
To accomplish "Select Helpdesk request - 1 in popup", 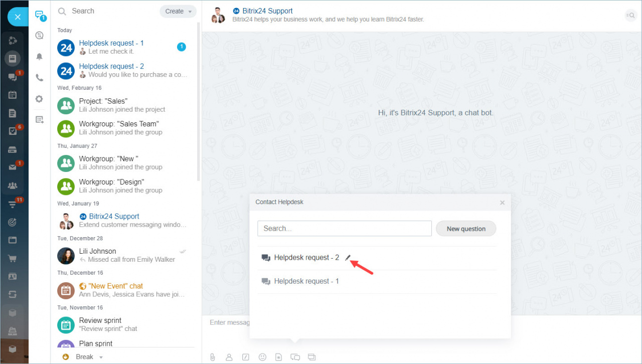I will 377,281.
